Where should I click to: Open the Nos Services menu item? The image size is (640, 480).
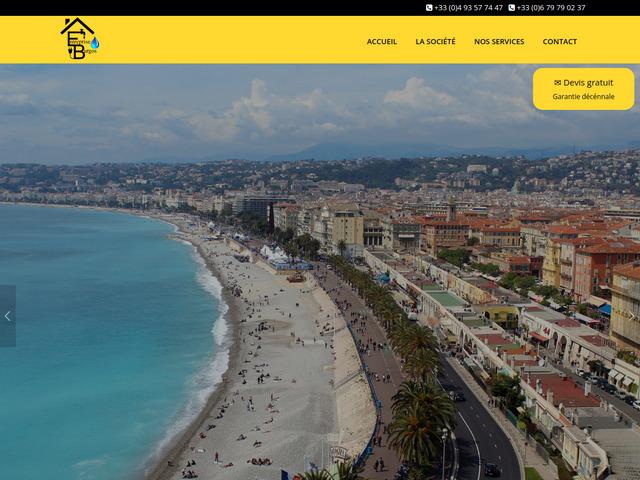coord(499,41)
